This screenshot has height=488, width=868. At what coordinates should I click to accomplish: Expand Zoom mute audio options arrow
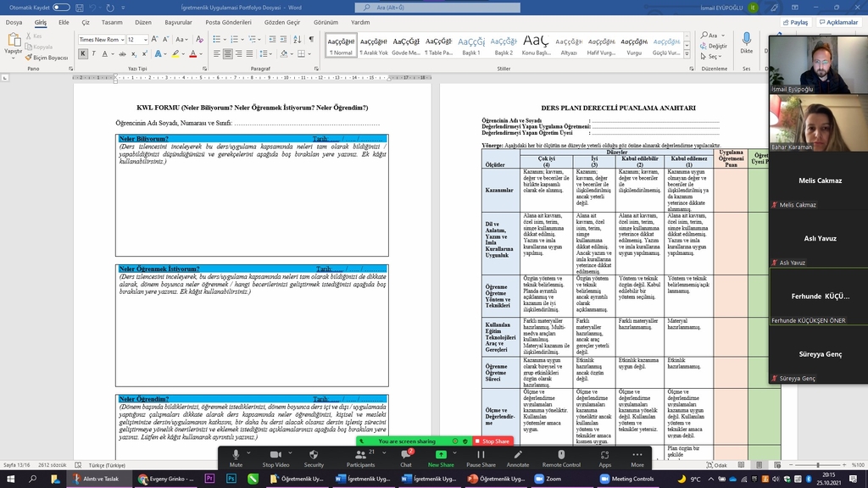[248, 453]
